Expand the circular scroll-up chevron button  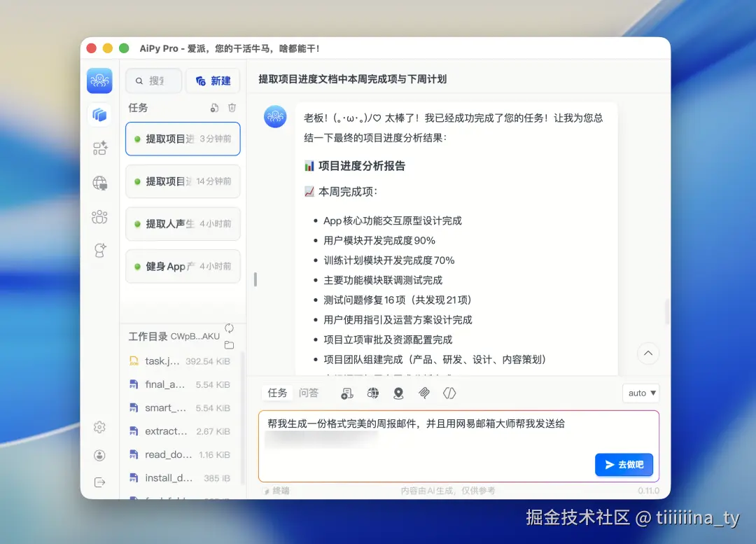(648, 354)
